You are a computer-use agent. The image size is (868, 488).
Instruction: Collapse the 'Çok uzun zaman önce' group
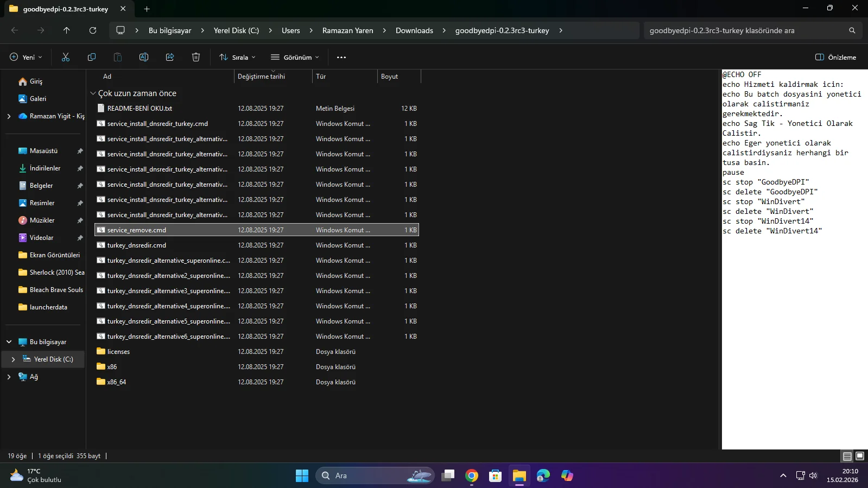tap(93, 93)
